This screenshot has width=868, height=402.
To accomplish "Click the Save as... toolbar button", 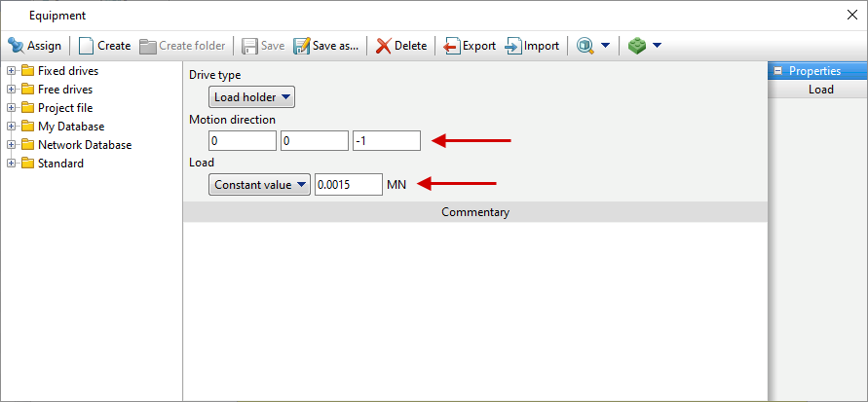I will pyautogui.click(x=326, y=46).
